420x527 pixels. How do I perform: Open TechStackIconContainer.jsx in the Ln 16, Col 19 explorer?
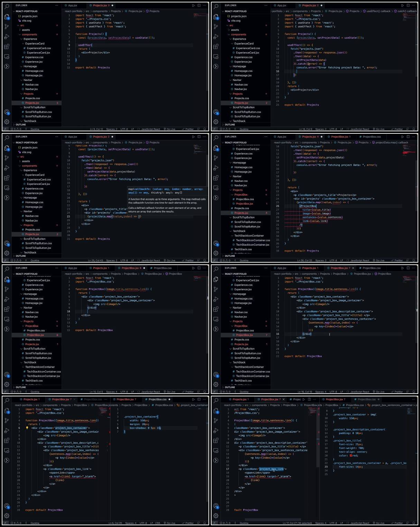[252, 376]
